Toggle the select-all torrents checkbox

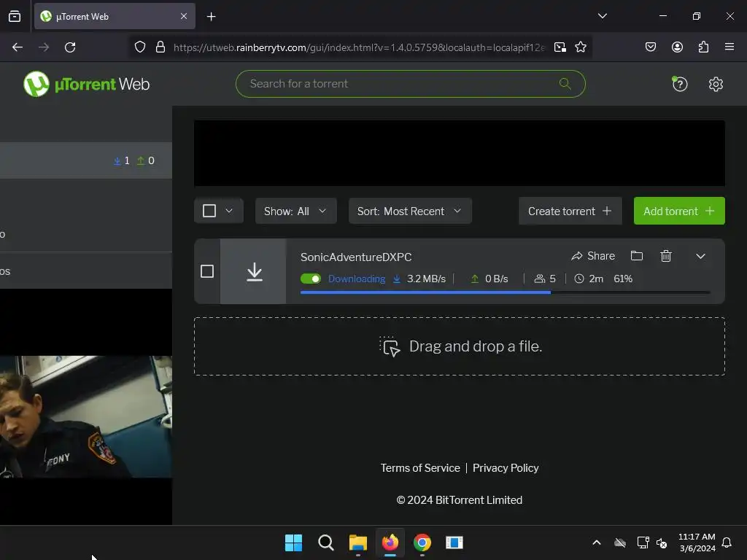click(209, 211)
